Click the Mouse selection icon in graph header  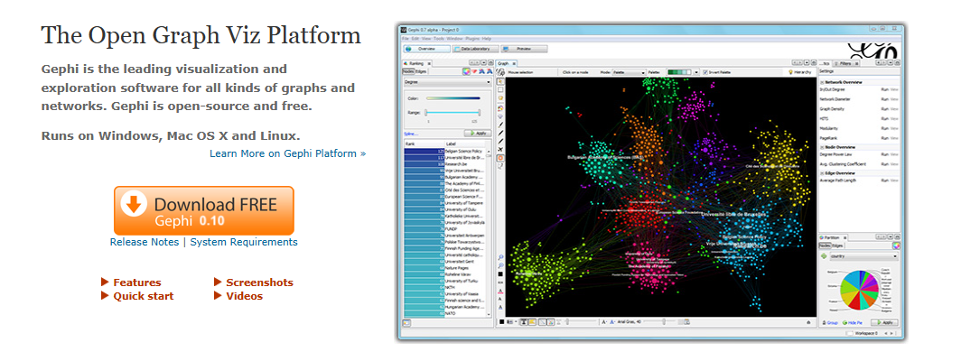coord(500,72)
